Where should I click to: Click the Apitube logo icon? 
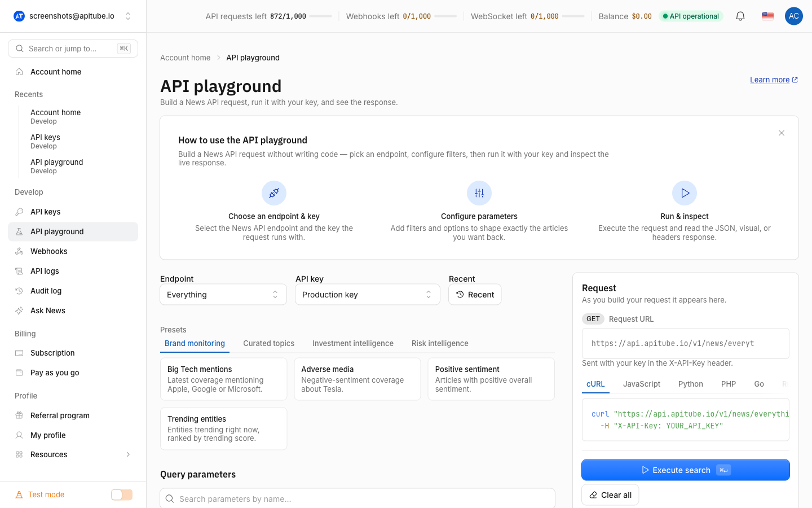pos(19,16)
